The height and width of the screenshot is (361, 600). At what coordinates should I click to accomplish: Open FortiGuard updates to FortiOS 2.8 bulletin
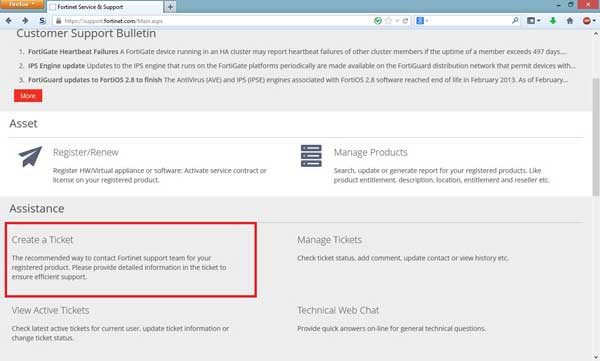[x=95, y=80]
